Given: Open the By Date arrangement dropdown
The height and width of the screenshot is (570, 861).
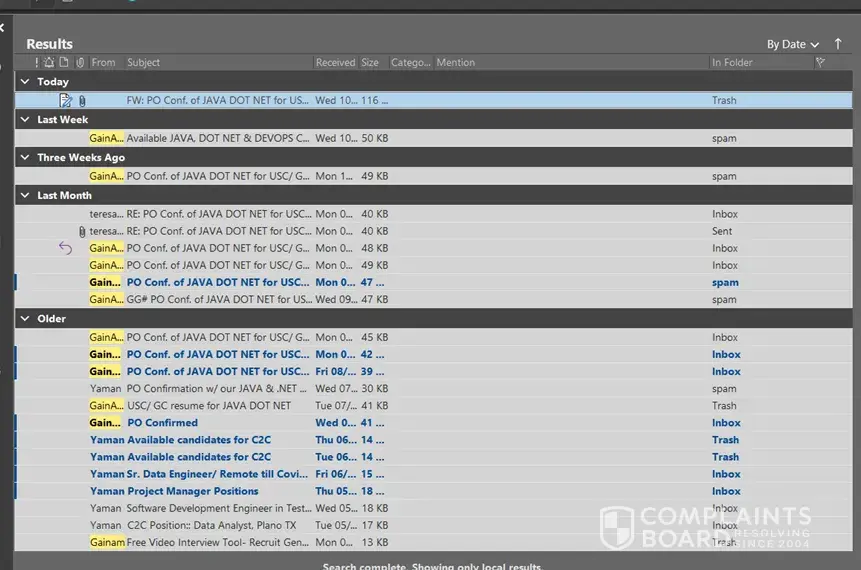Looking at the screenshot, I should click(792, 44).
